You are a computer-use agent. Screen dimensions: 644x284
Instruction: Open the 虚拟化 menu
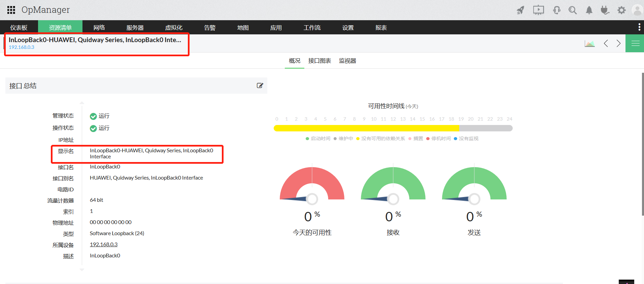tap(174, 28)
